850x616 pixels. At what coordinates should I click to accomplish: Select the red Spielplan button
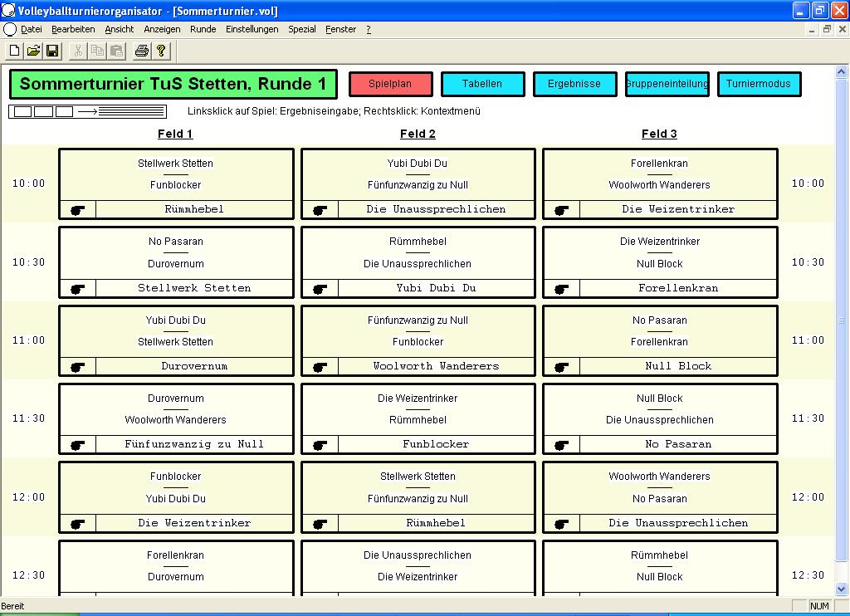point(390,84)
